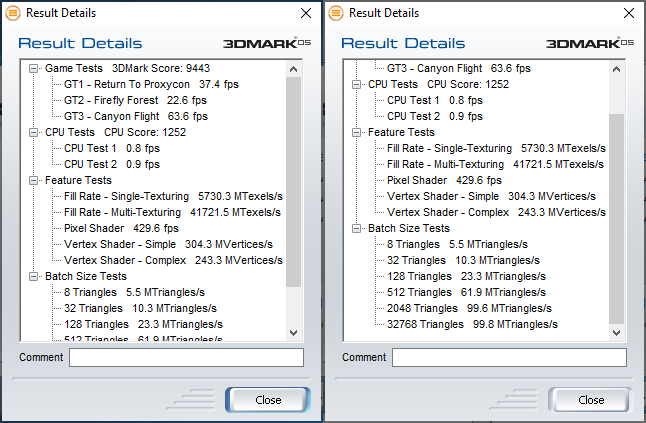Click scroll-up arrow in window showing 3DMark Score

click(293, 69)
